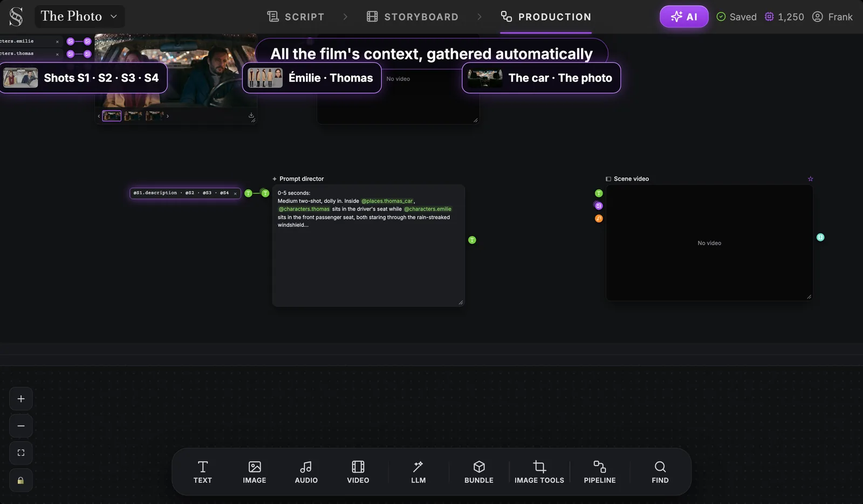
Task: Add an IMAGE node from toolbar
Action: point(255,472)
